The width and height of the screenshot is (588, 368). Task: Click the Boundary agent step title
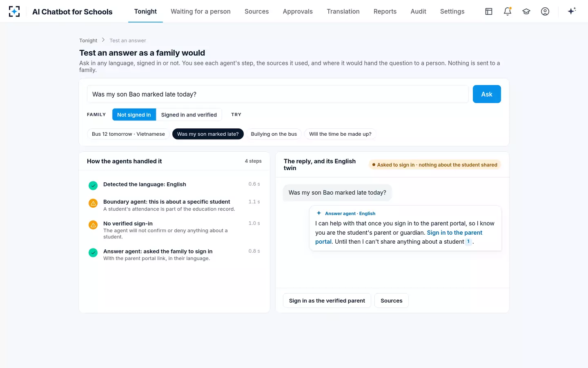(x=167, y=202)
